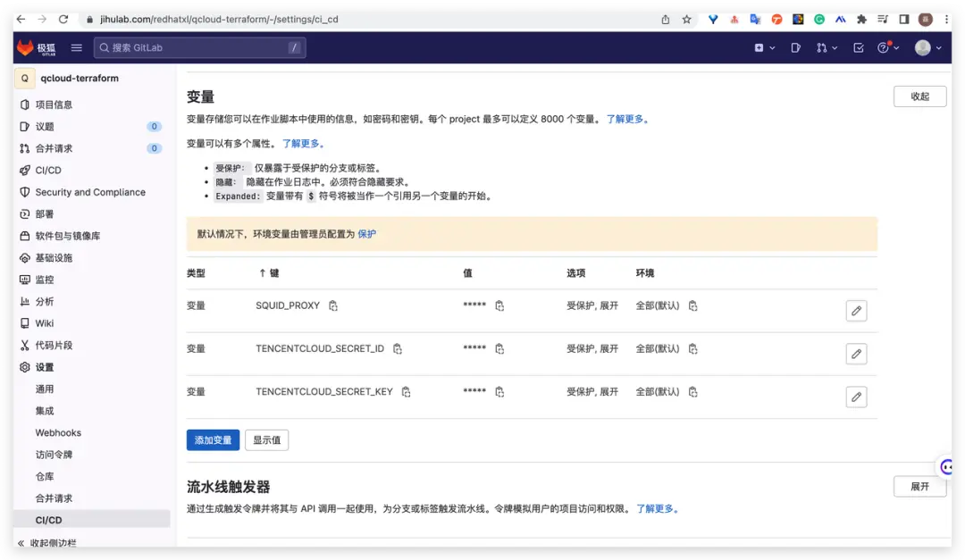Collapse the 变量 section using 收起

[919, 96]
